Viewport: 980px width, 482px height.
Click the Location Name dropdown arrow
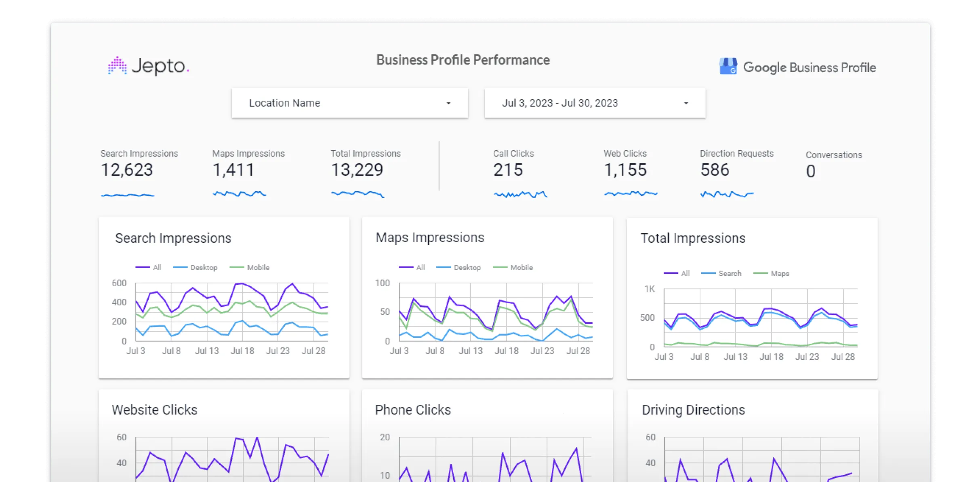pos(448,104)
